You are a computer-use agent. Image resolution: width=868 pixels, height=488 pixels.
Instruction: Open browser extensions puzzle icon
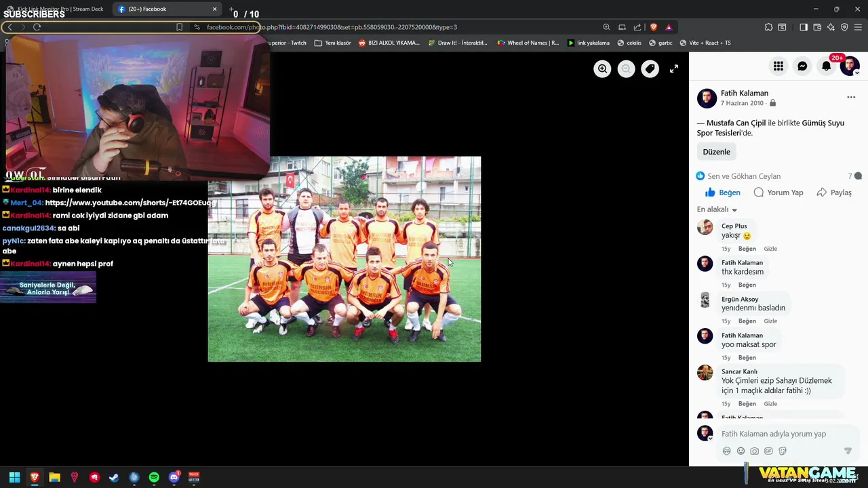768,27
